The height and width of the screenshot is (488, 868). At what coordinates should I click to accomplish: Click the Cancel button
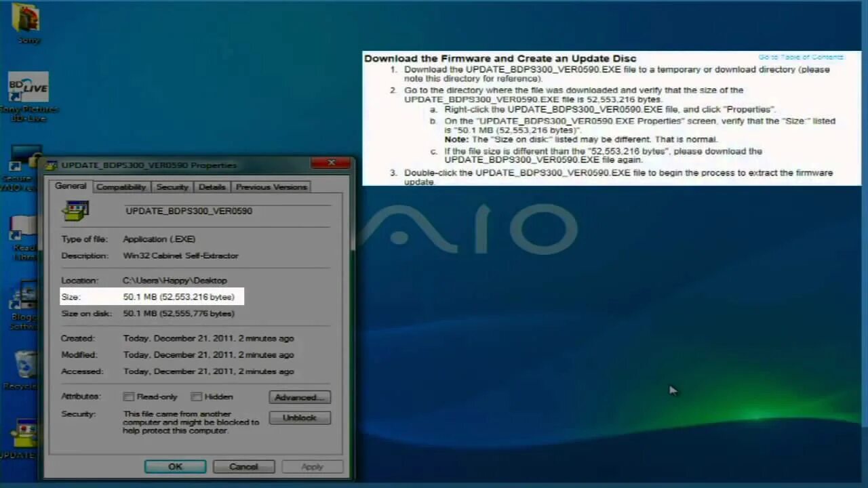point(243,466)
